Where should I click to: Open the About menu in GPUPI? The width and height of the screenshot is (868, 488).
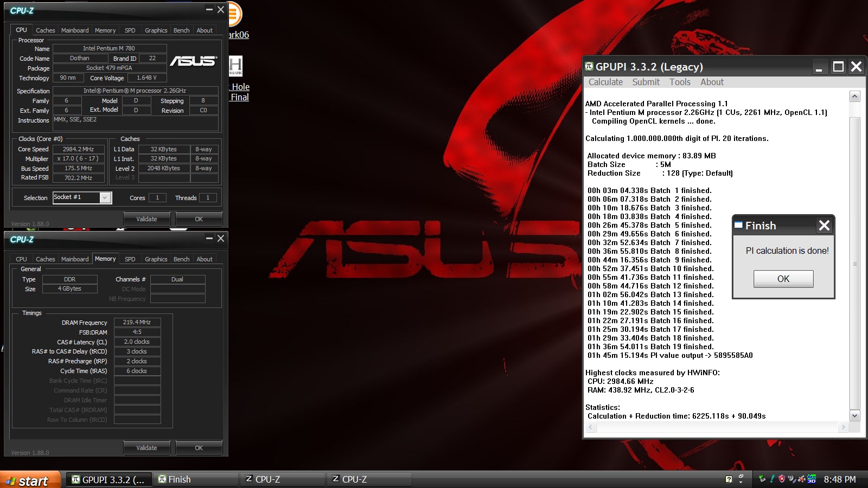pos(712,82)
